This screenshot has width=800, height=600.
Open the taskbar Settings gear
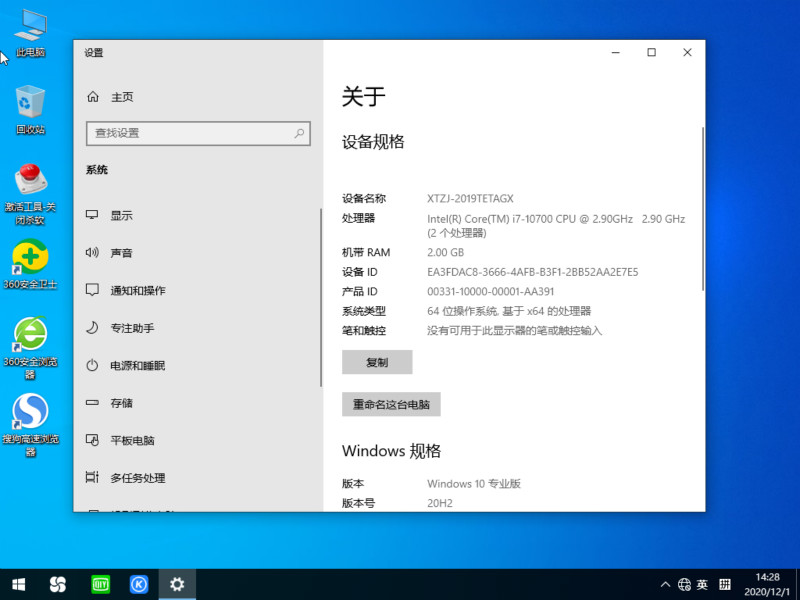(x=178, y=584)
